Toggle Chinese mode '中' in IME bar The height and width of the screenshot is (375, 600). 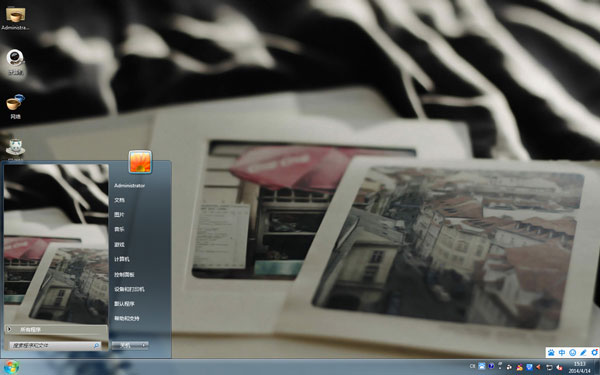[x=562, y=352]
